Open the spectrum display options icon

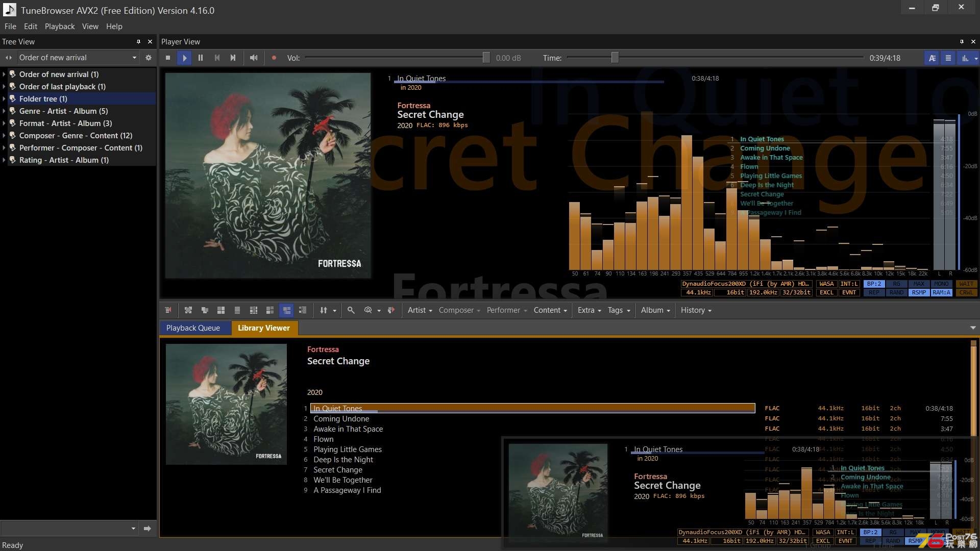(x=965, y=58)
